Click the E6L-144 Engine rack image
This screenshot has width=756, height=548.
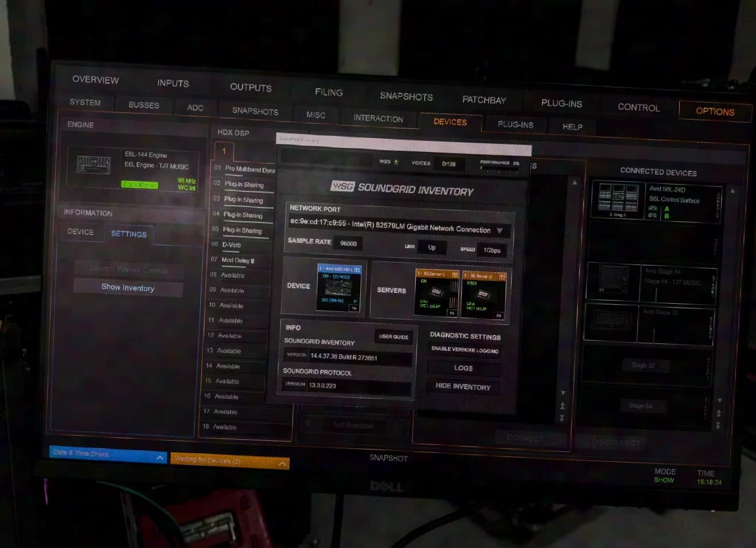point(94,165)
